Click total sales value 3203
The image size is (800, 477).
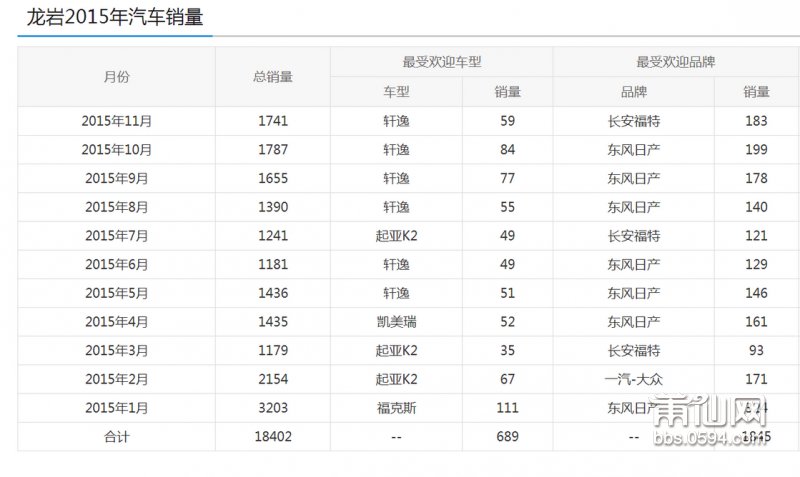point(273,408)
